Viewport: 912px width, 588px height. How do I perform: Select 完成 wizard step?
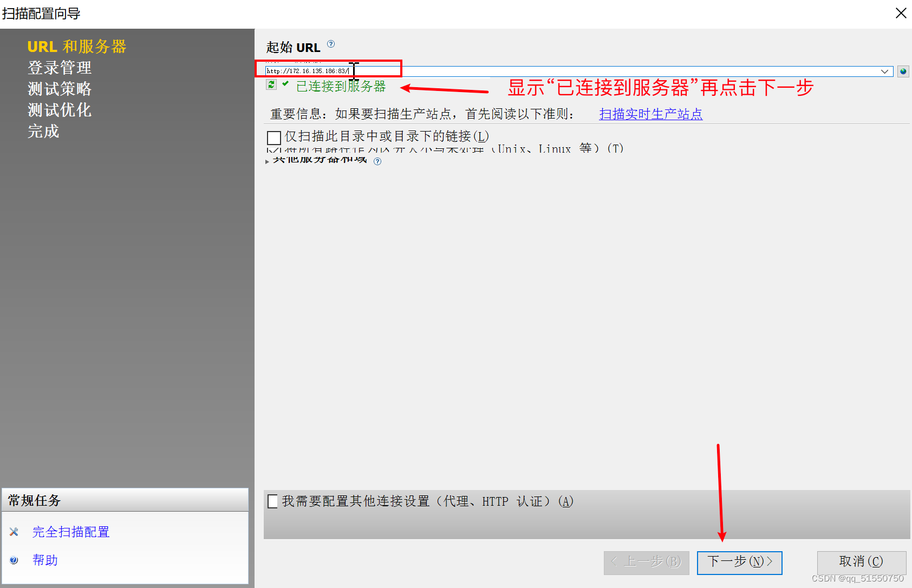pos(43,131)
